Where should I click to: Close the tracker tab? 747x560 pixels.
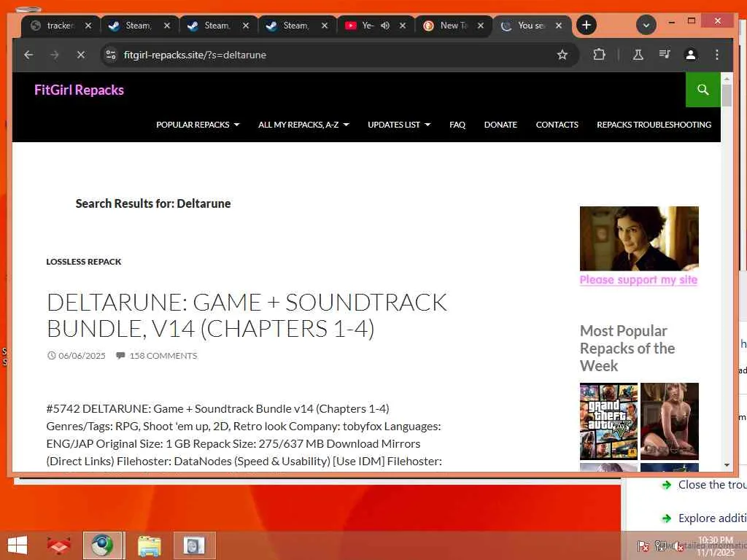click(x=88, y=26)
